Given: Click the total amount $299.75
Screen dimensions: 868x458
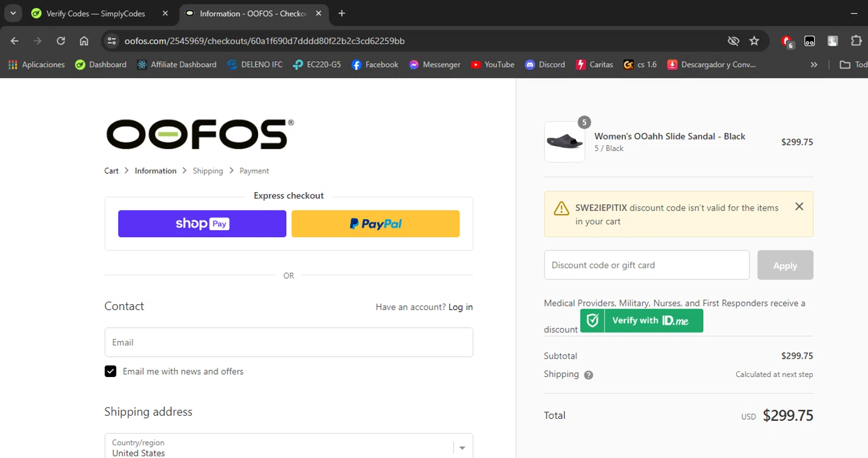Looking at the screenshot, I should 788,415.
